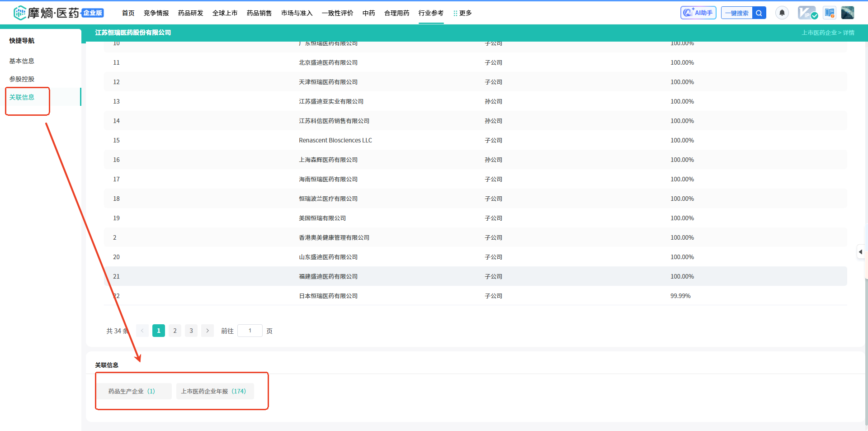Click the VIP badge icon
The width and height of the screenshot is (868, 431).
[807, 13]
